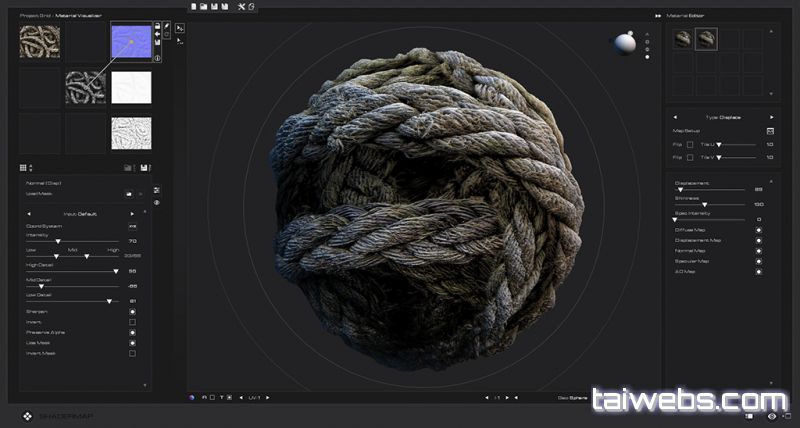Click the light sphere preview icon in viewport
This screenshot has width=800, height=428.
623,43
